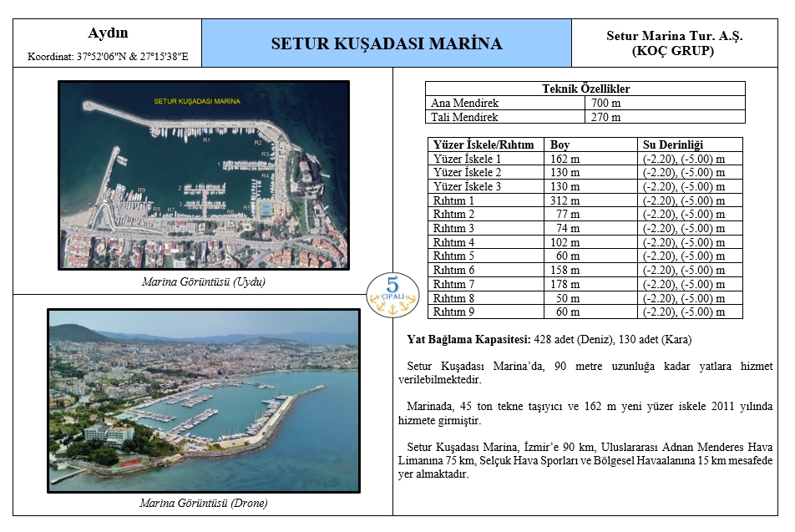Click the Ana Mendirek cell
The image size is (795, 532).
click(505, 103)
